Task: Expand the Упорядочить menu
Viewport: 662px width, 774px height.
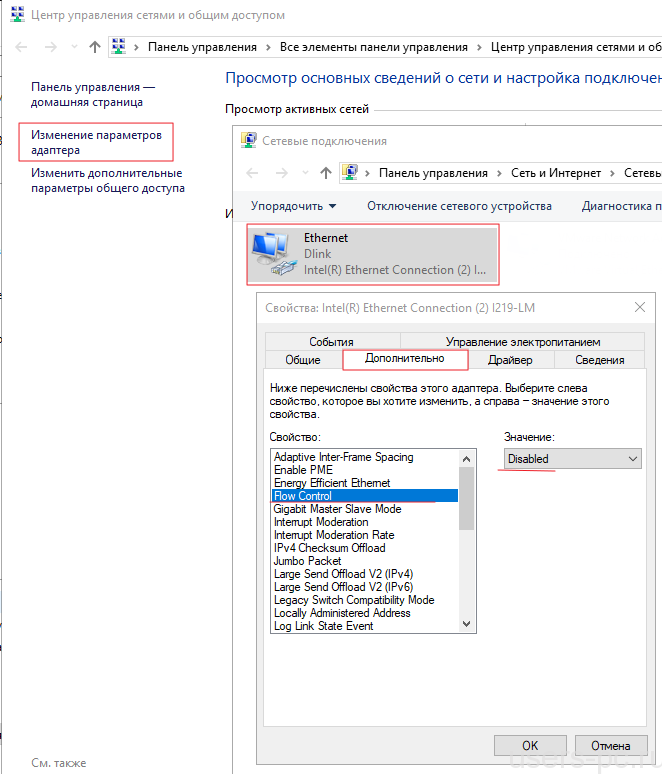Action: pos(293,206)
